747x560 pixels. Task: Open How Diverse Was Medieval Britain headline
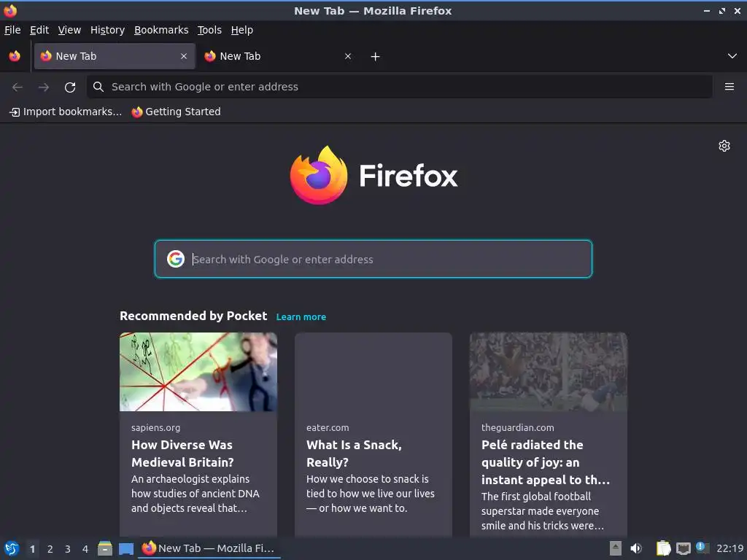(182, 454)
